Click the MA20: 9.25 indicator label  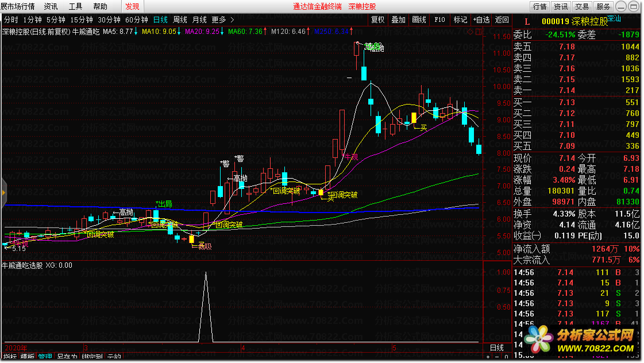click(202, 31)
